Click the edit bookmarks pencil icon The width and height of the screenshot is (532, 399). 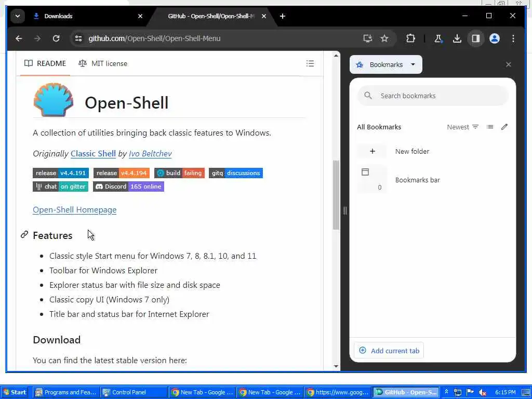pos(504,127)
